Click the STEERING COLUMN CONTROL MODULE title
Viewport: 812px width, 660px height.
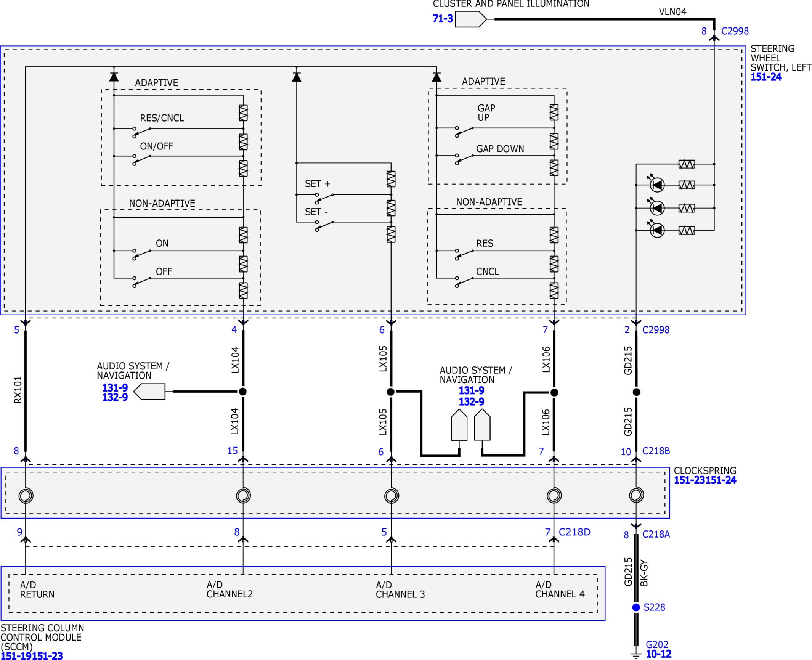point(42,637)
